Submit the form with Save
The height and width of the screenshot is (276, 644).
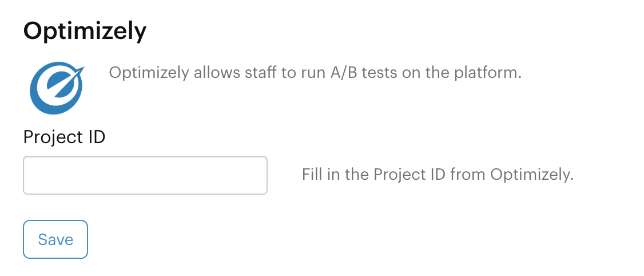[55, 239]
